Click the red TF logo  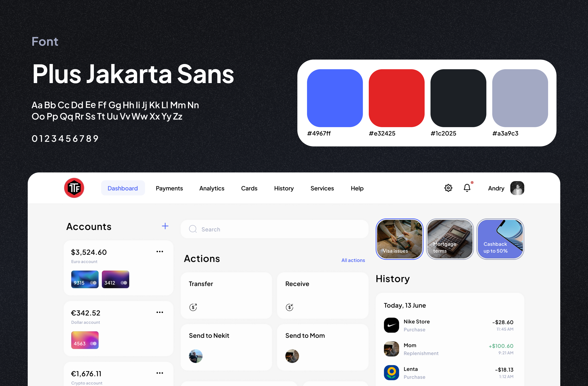pyautogui.click(x=74, y=188)
